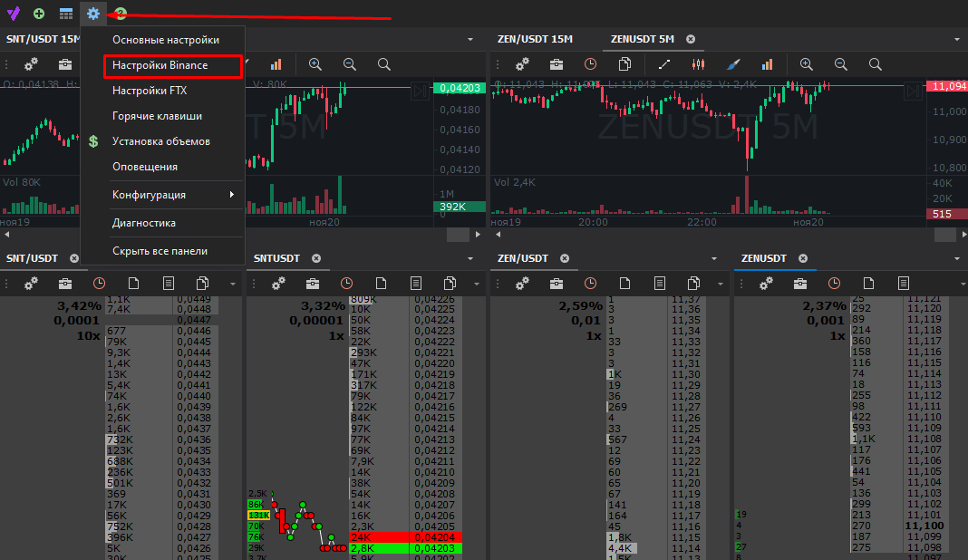The height and width of the screenshot is (560, 968).
Task: Open the workspace table layout icon
Action: 66,13
